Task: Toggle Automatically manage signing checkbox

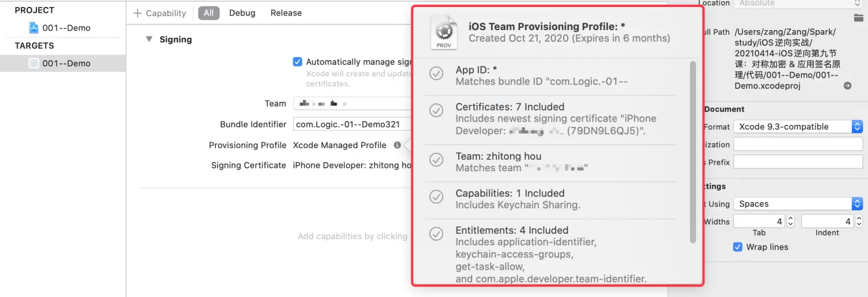Action: 297,61
